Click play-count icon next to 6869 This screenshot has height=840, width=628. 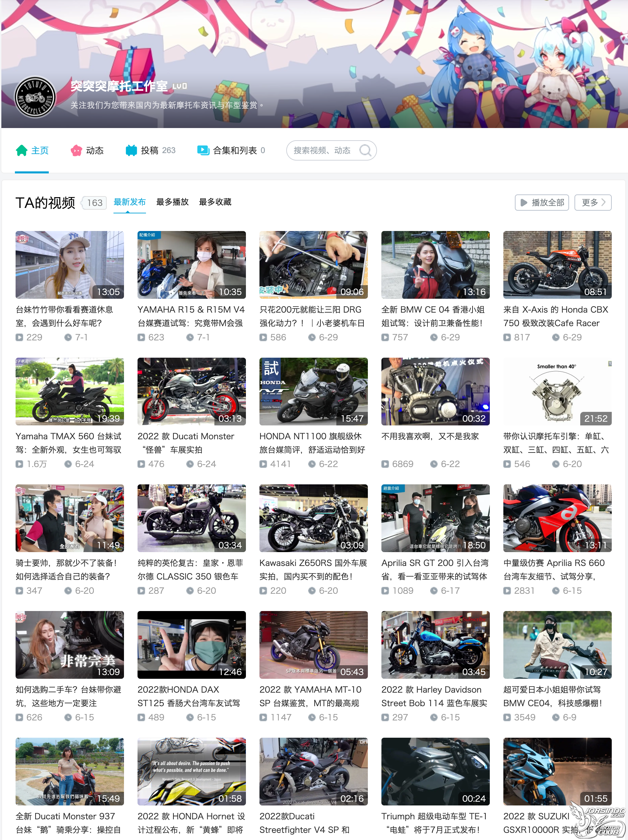(x=385, y=464)
